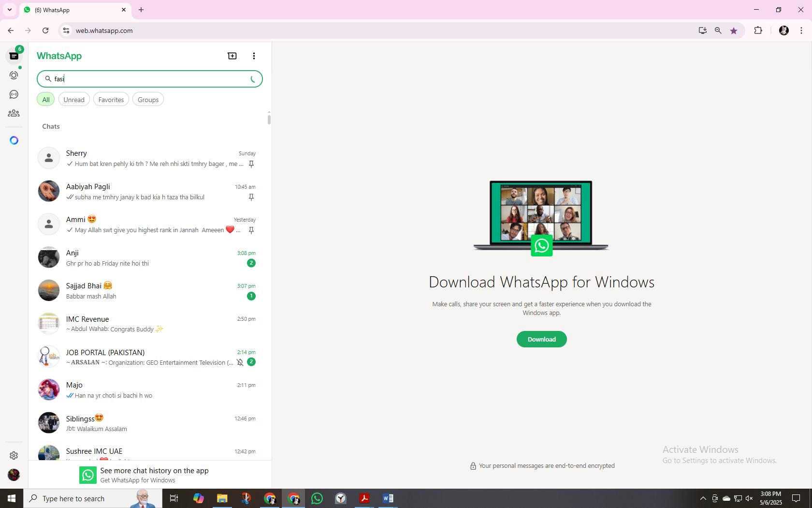This screenshot has height=508, width=812.
Task: Open the Meta AI circle icon
Action: pyautogui.click(x=14, y=140)
